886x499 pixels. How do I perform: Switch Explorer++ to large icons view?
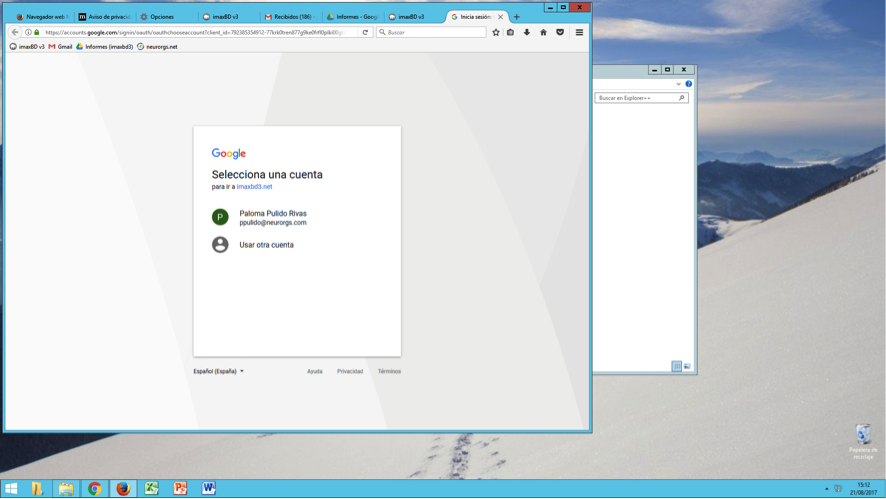pos(687,366)
